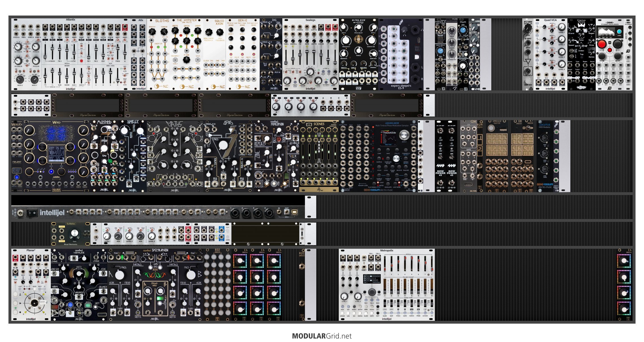
Task: Click the Quad VCA Level 1 knob
Action: pos(562,27)
